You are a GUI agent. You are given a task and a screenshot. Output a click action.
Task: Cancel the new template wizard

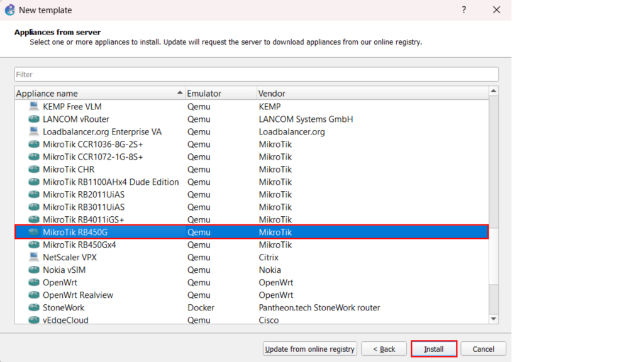pyautogui.click(x=483, y=349)
